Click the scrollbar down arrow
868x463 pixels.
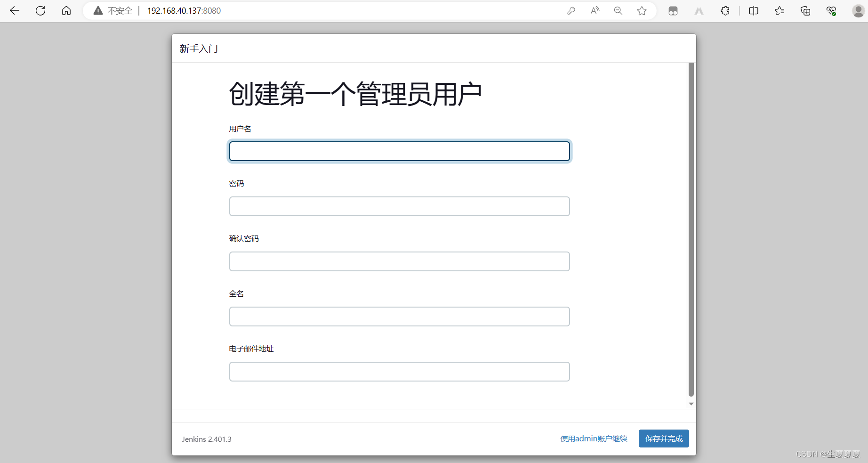pyautogui.click(x=691, y=404)
